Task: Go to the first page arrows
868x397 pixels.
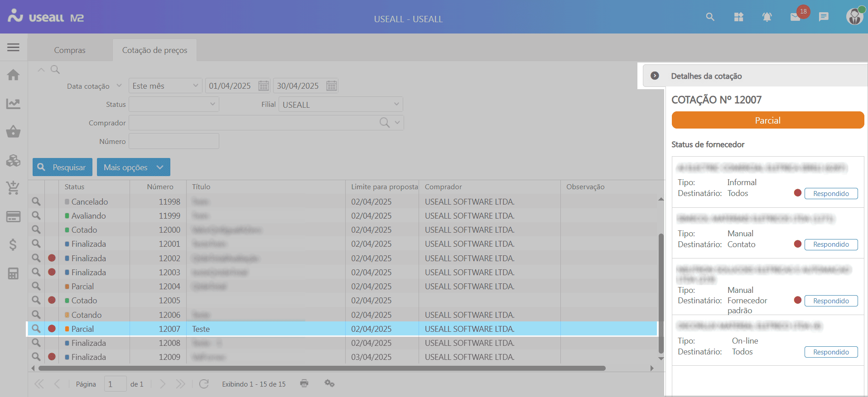Action: [x=39, y=384]
